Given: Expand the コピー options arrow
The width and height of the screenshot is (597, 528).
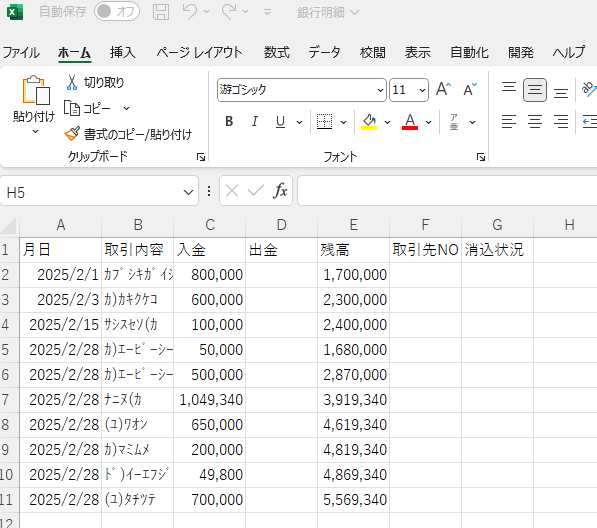Looking at the screenshot, I should coord(126,108).
